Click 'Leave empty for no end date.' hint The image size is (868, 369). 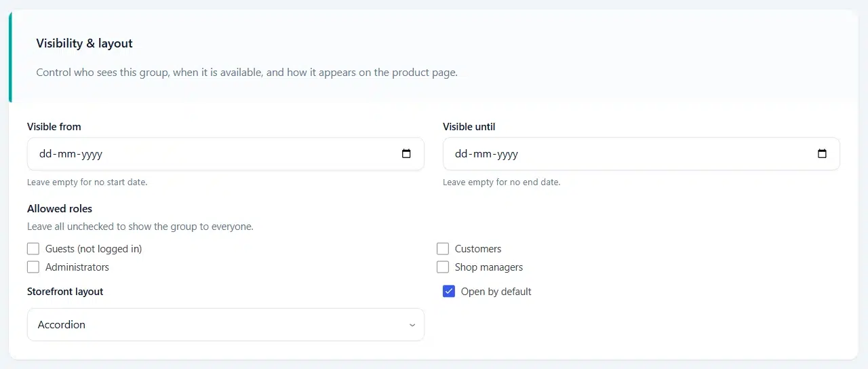coord(502,182)
